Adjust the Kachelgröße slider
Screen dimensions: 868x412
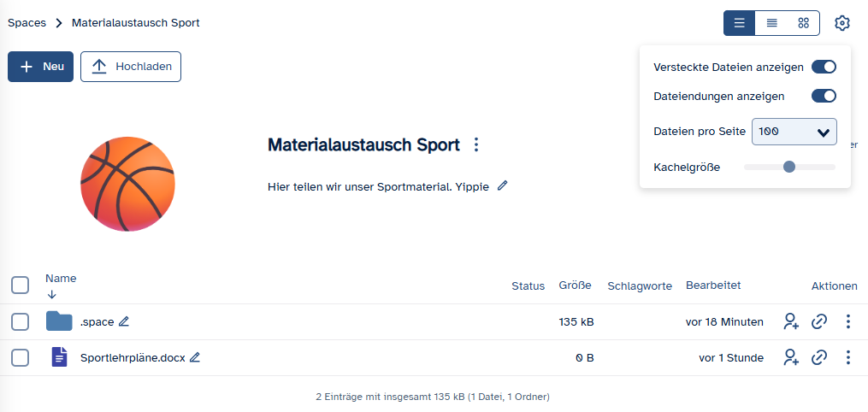tap(789, 167)
